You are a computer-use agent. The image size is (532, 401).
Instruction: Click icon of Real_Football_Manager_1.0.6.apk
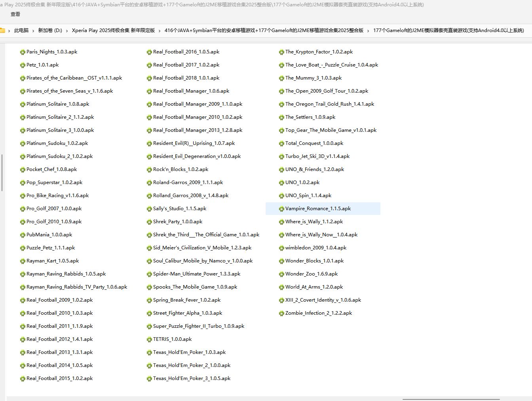click(x=149, y=91)
